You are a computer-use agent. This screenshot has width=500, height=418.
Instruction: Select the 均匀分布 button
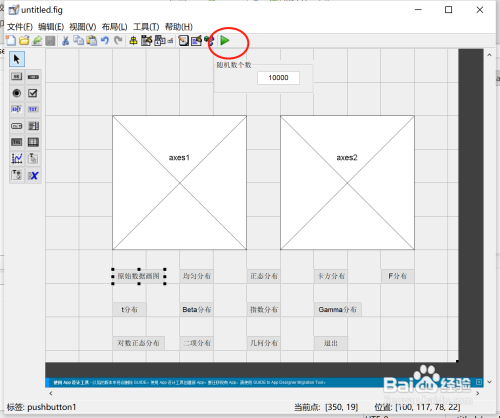tap(197, 276)
